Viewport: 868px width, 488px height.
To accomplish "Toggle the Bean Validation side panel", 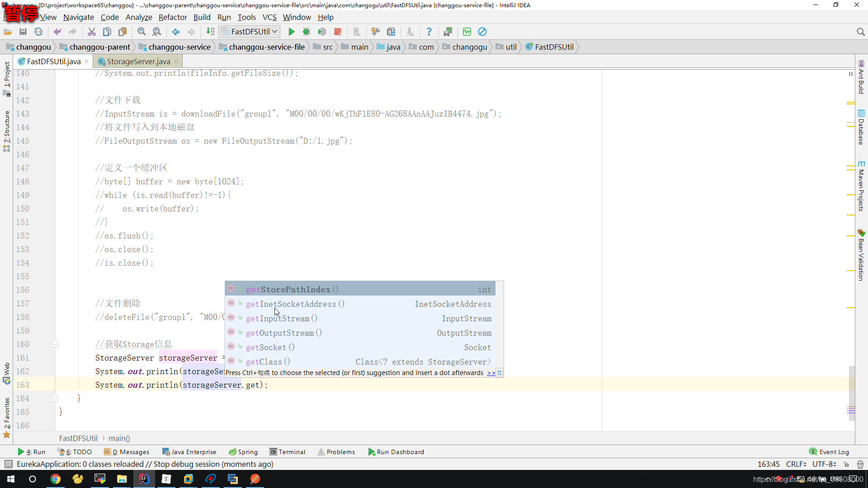I will (x=861, y=255).
